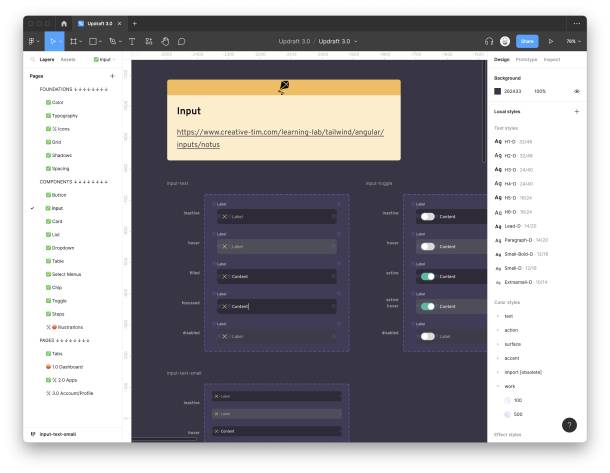Select the Move tool
The height and width of the screenshot is (473, 610).
(x=54, y=41)
